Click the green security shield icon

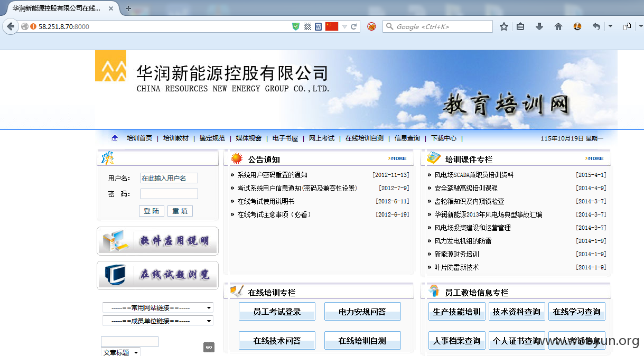(x=296, y=26)
